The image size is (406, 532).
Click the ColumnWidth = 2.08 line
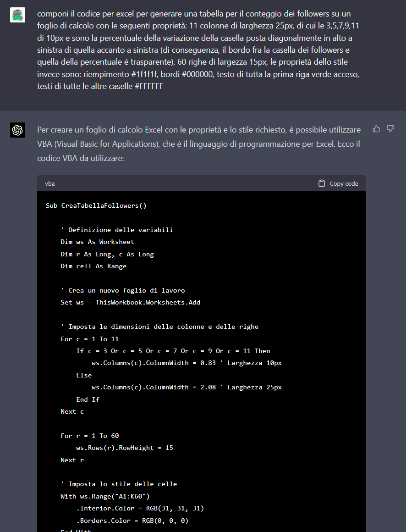(187, 387)
